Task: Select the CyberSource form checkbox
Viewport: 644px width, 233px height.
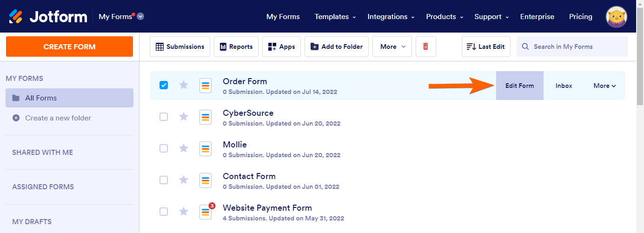Action: (x=164, y=117)
